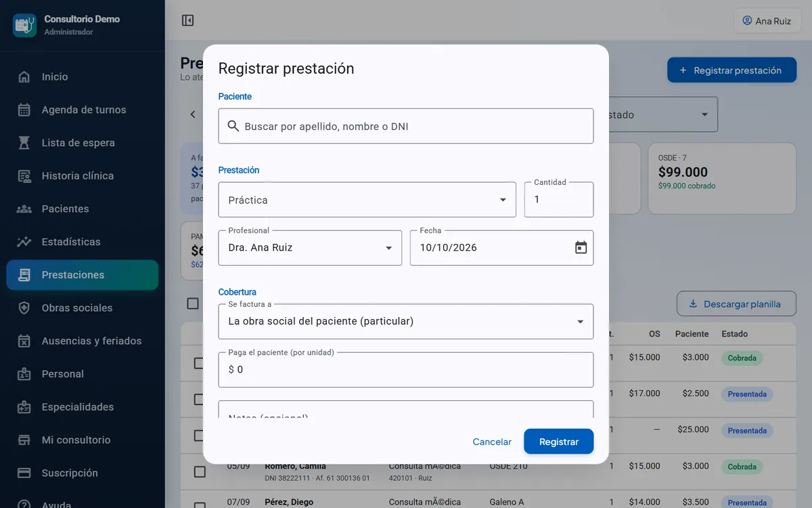Viewport: 812px width, 508px height.
Task: Check the row with $15.000 Cobrada status
Action: (x=200, y=363)
